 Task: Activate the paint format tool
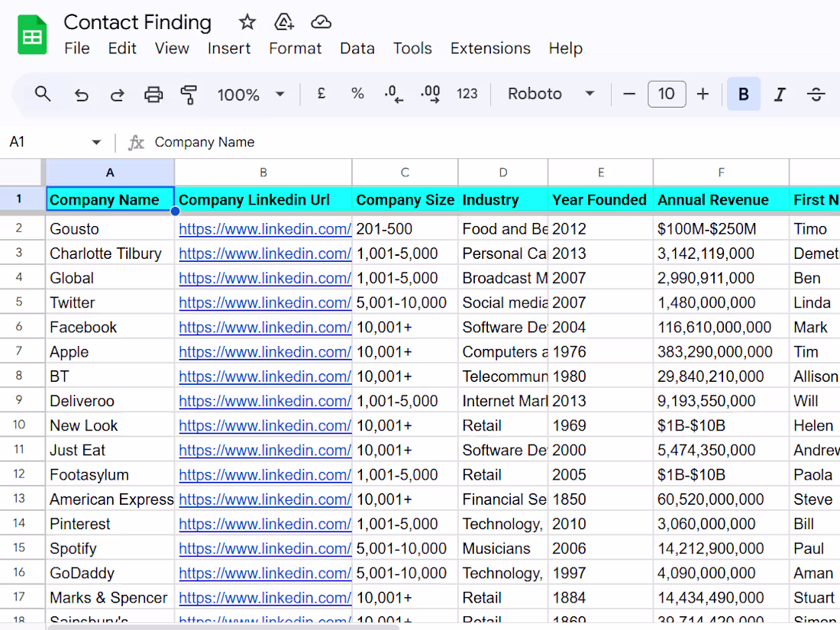(189, 95)
